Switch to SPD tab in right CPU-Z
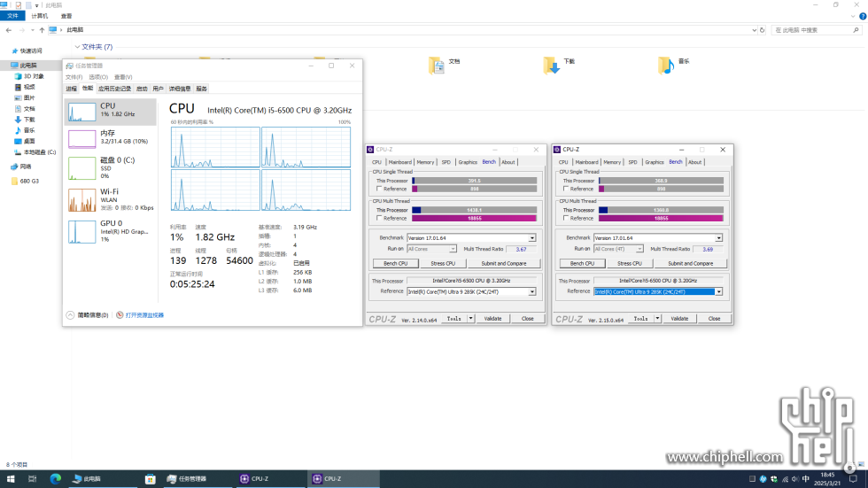Image resolution: width=868 pixels, height=488 pixels. 632,162
